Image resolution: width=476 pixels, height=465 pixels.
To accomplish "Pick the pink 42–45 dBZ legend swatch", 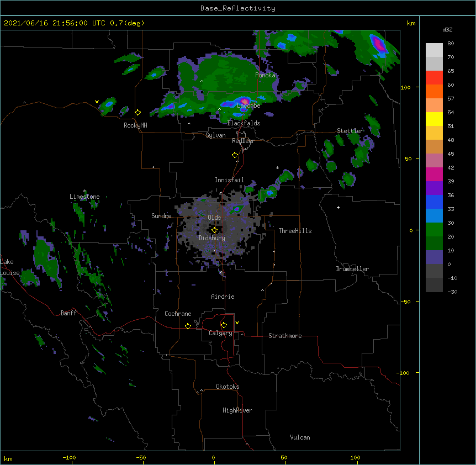I will tap(434, 161).
